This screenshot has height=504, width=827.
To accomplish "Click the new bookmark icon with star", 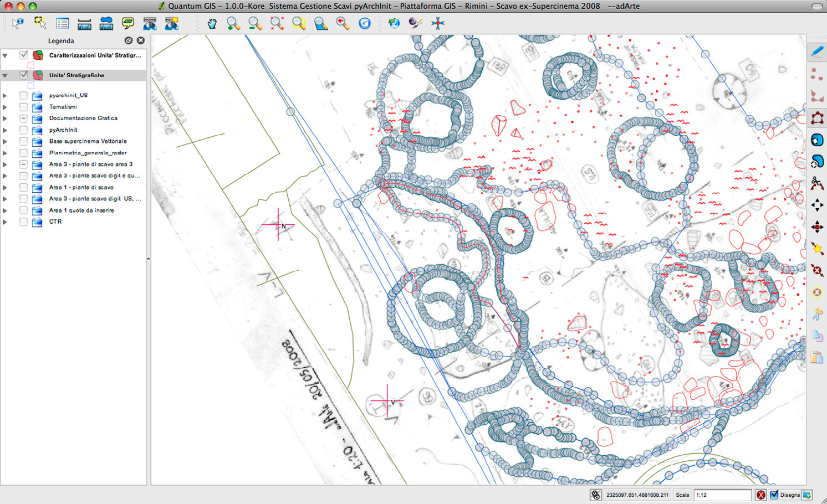I will [172, 23].
